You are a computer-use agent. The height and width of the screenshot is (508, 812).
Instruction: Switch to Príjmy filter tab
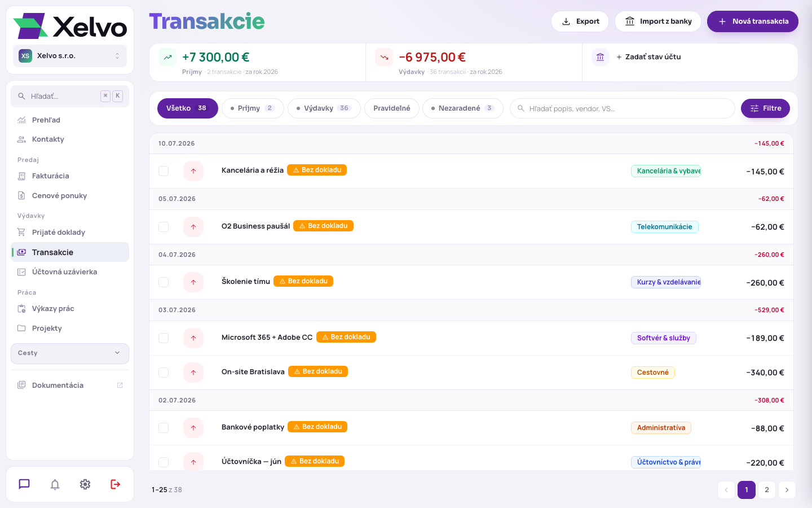(x=253, y=108)
